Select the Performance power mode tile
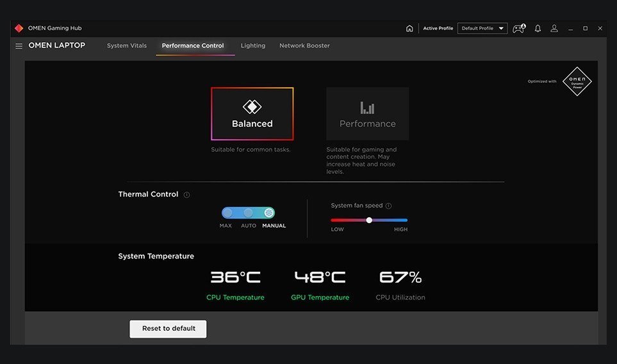 [x=368, y=113]
